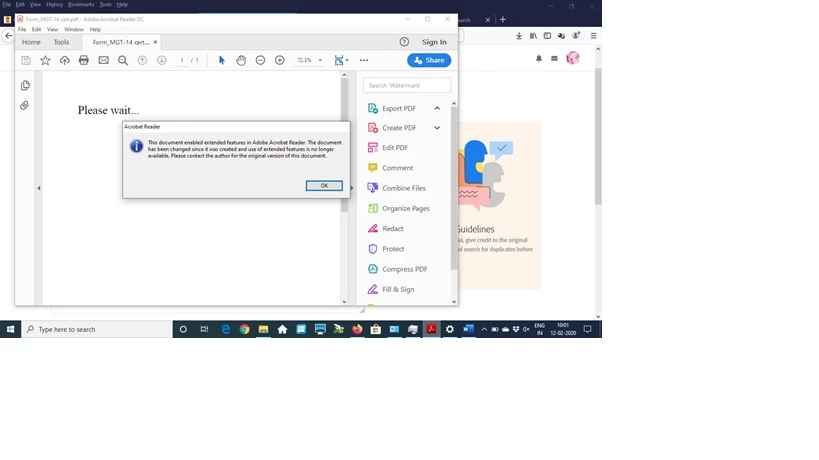Send file by email envelope icon
This screenshot has height=460, width=819.
[x=103, y=61]
